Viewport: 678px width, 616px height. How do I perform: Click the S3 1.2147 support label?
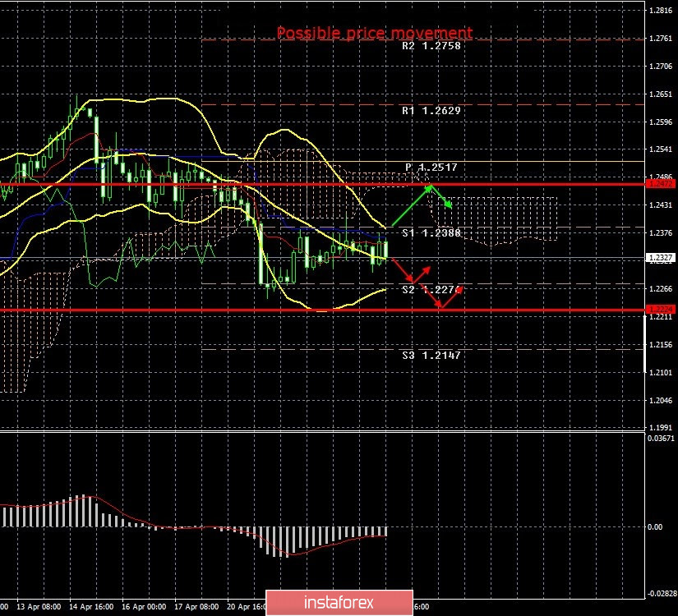(x=431, y=356)
